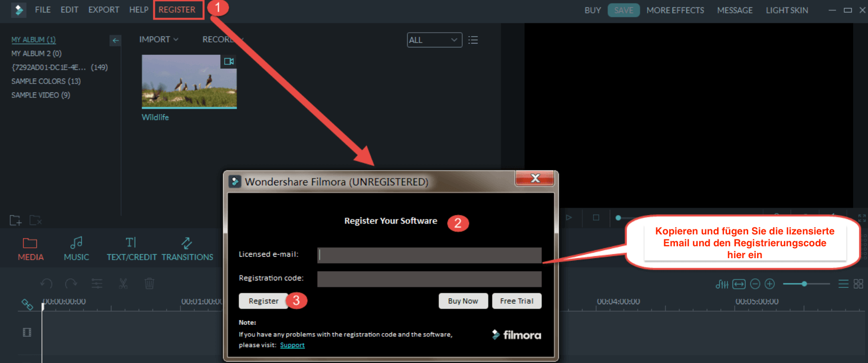Click the timeline zoom out minus icon

click(755, 284)
